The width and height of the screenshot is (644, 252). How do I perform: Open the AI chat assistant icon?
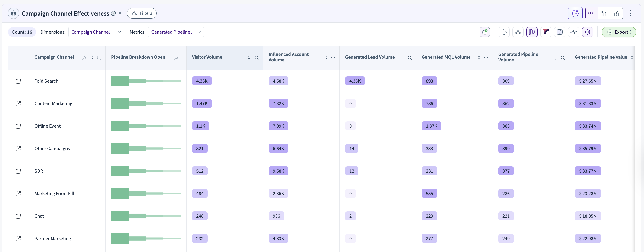(575, 13)
